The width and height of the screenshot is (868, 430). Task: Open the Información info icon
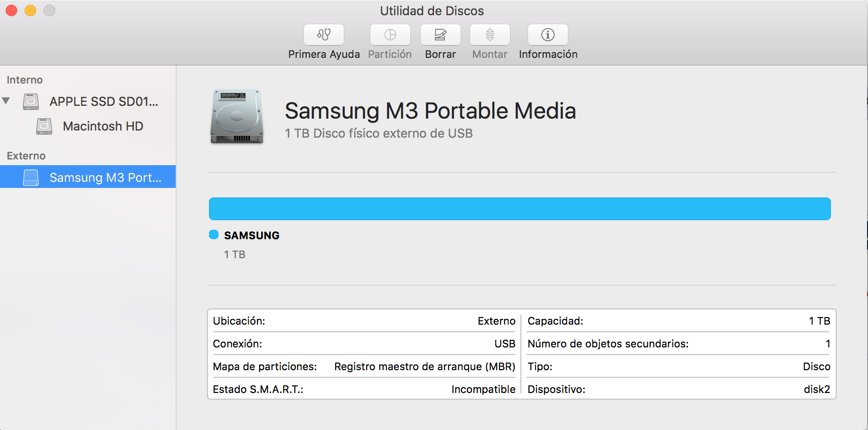(548, 35)
